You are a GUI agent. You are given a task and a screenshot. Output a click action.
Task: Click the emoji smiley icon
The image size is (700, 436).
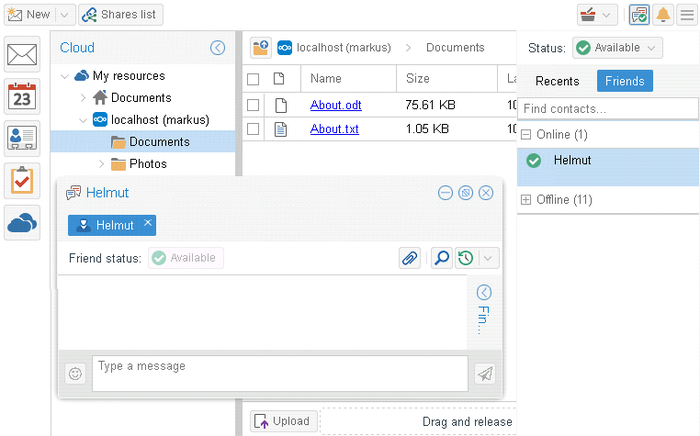pyautogui.click(x=75, y=374)
